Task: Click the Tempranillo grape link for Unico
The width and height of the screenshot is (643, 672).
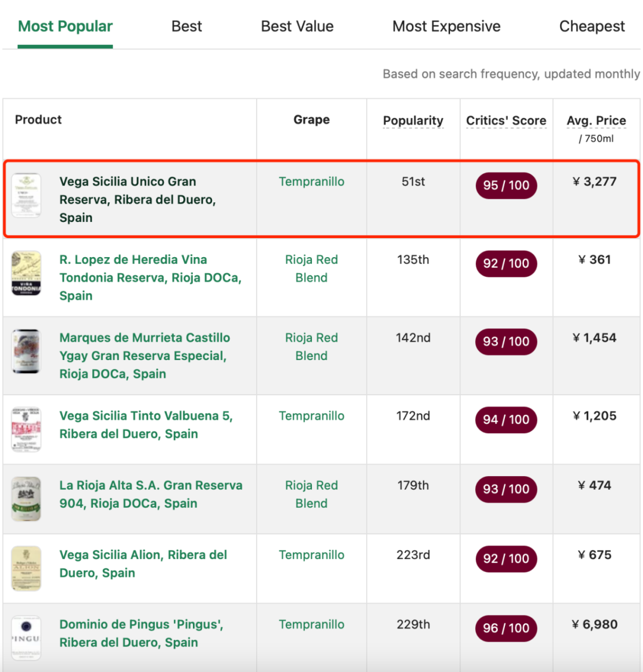Action: [x=311, y=182]
